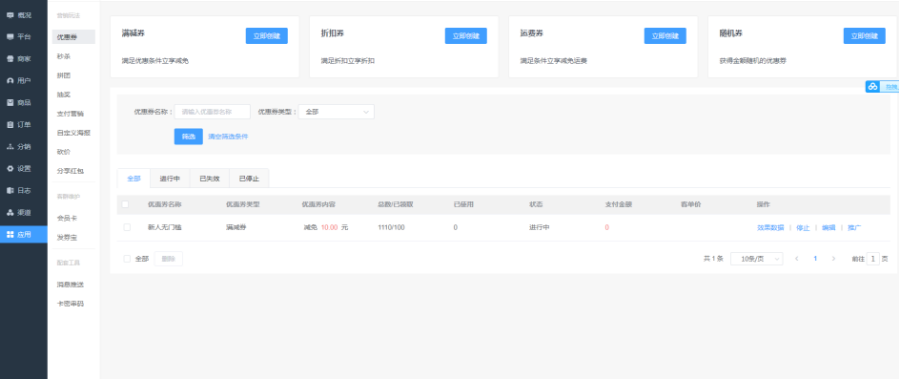Click the 共 1 条 total count text
Screen dimensions: 900x379
[713, 259]
